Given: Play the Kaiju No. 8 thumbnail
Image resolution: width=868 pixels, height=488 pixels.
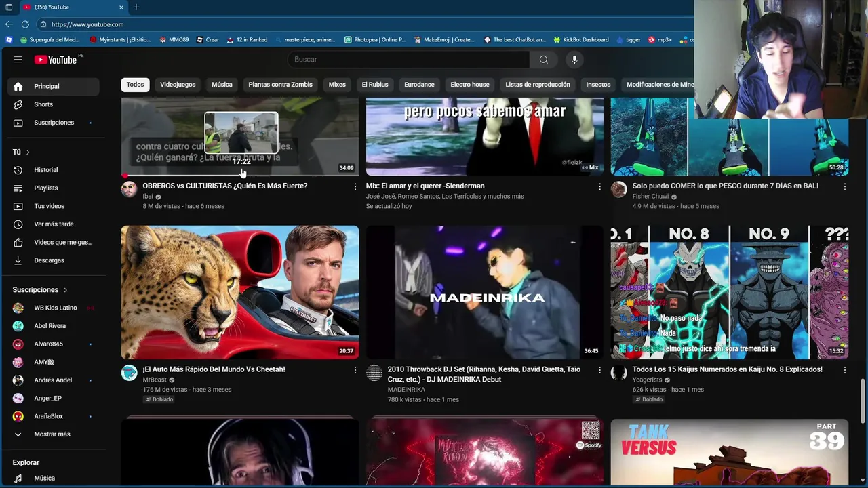Looking at the screenshot, I should coord(730,292).
